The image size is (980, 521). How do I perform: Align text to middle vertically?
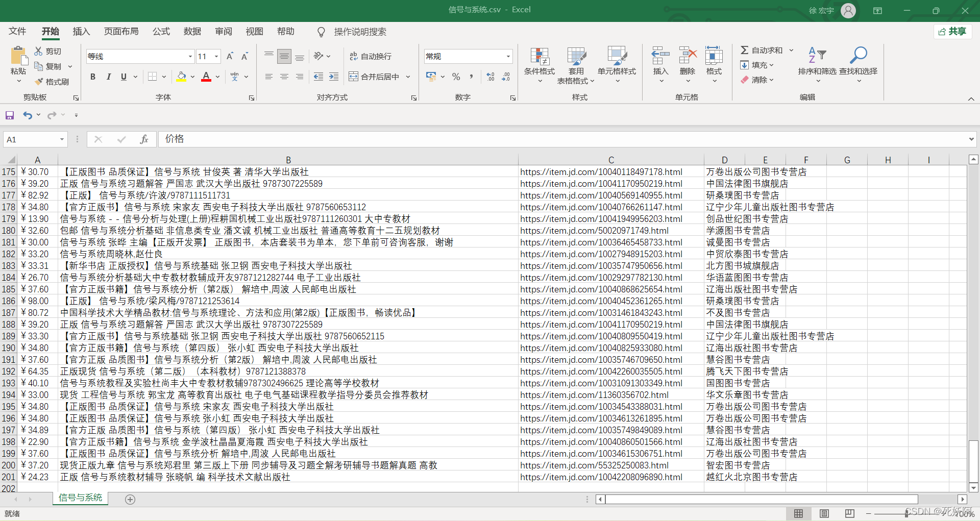(284, 56)
